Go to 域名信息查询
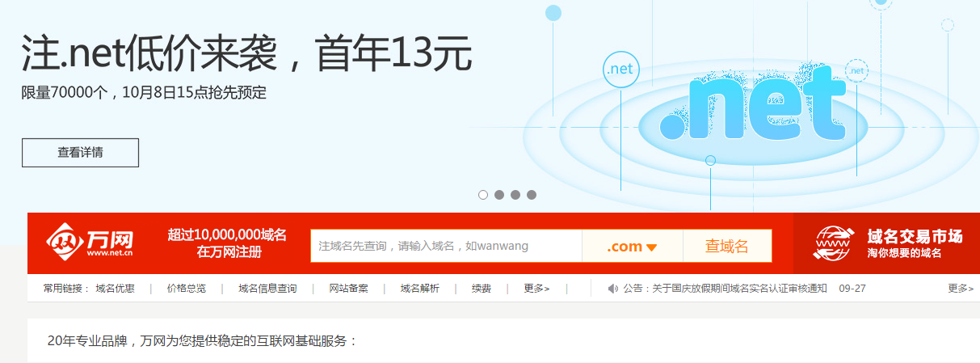 tap(267, 289)
